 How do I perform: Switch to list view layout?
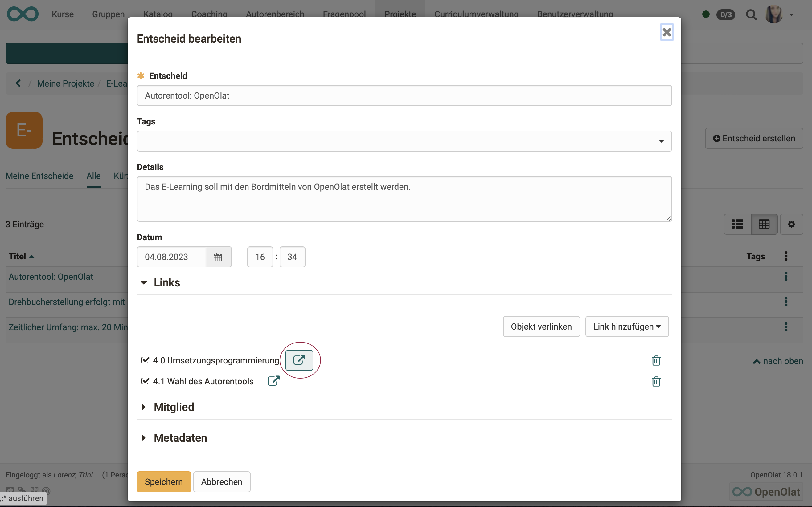[737, 224]
